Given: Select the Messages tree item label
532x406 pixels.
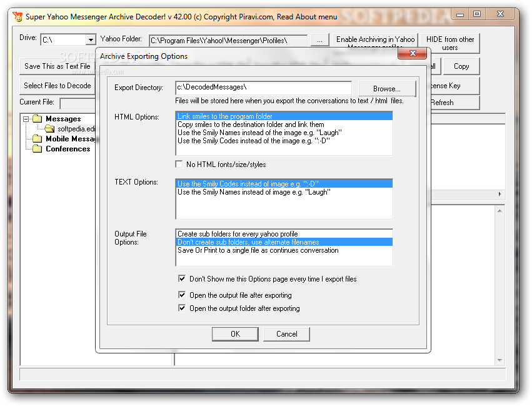Looking at the screenshot, I should pos(63,119).
